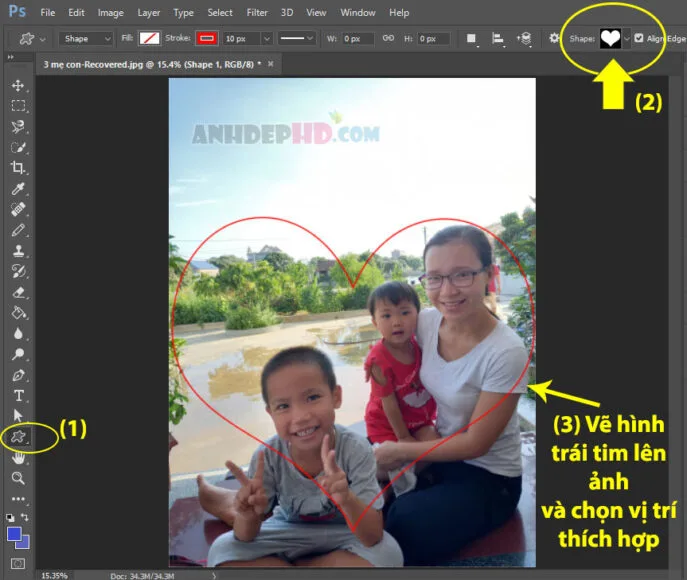Swap foreground and background colors
Viewport: 687px width, 580px height.
[25, 517]
